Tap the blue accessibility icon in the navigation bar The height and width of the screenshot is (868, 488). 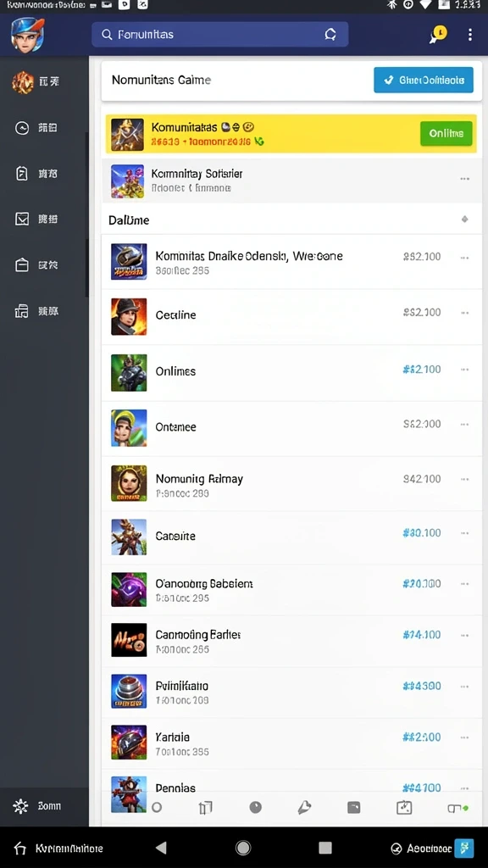point(463,848)
